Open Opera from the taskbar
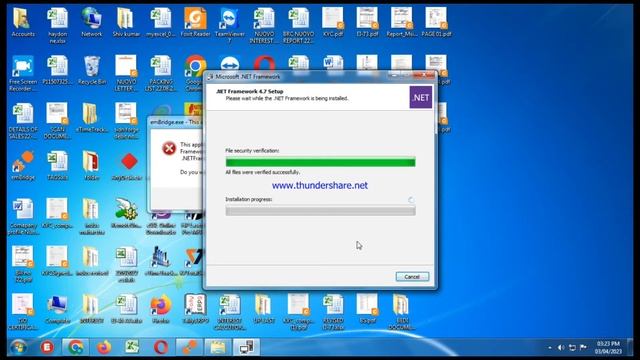 pyautogui.click(x=161, y=347)
